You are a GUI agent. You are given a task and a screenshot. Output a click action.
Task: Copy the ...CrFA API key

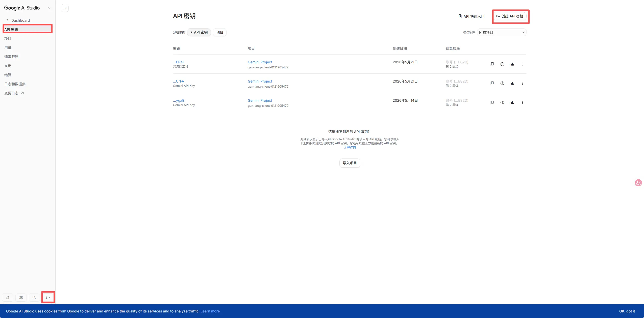tap(492, 83)
